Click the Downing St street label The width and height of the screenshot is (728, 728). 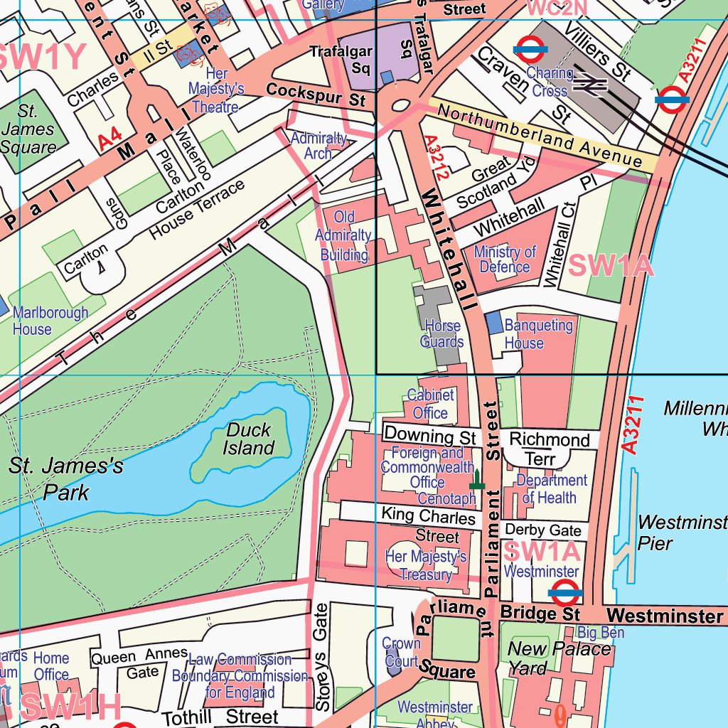429,435
